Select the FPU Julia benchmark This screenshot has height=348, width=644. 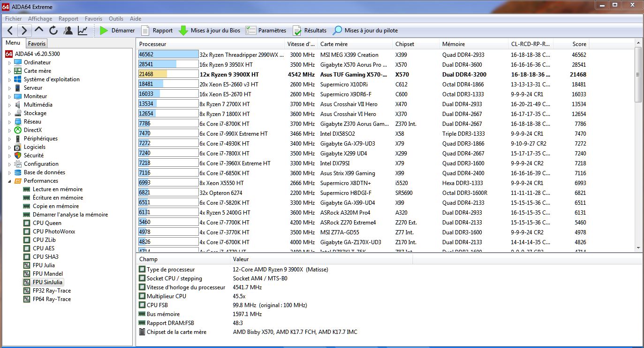coord(44,265)
